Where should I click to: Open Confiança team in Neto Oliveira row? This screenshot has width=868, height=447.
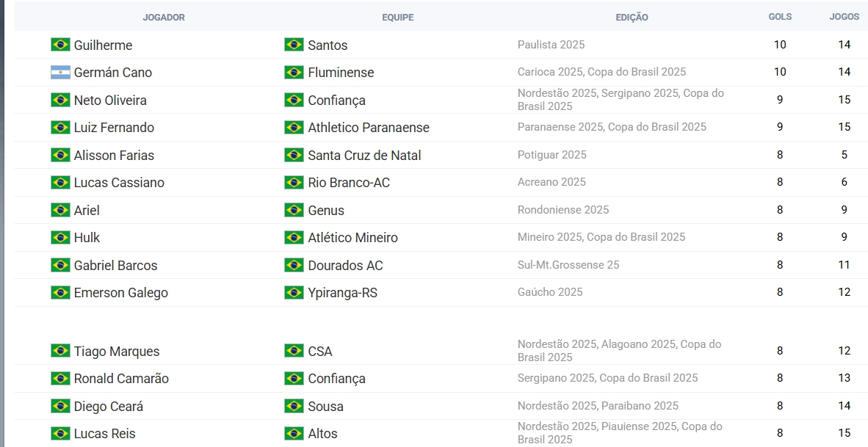pyautogui.click(x=336, y=100)
